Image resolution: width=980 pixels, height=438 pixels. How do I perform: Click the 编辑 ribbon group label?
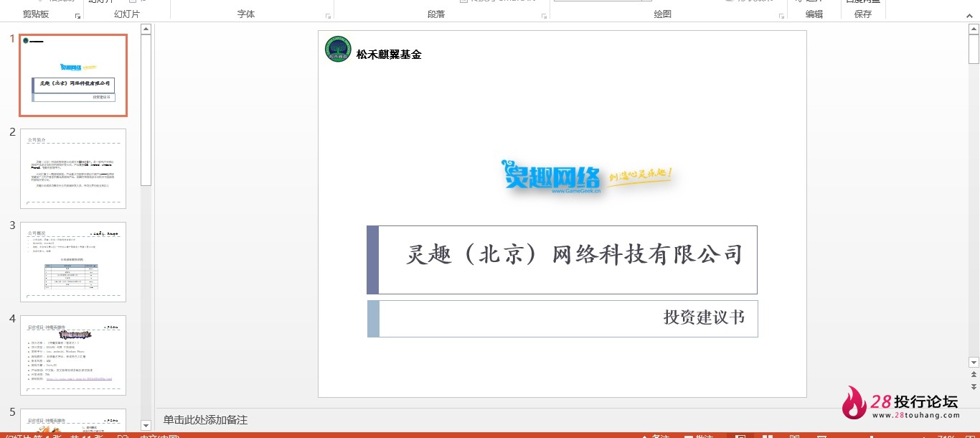[x=814, y=14]
